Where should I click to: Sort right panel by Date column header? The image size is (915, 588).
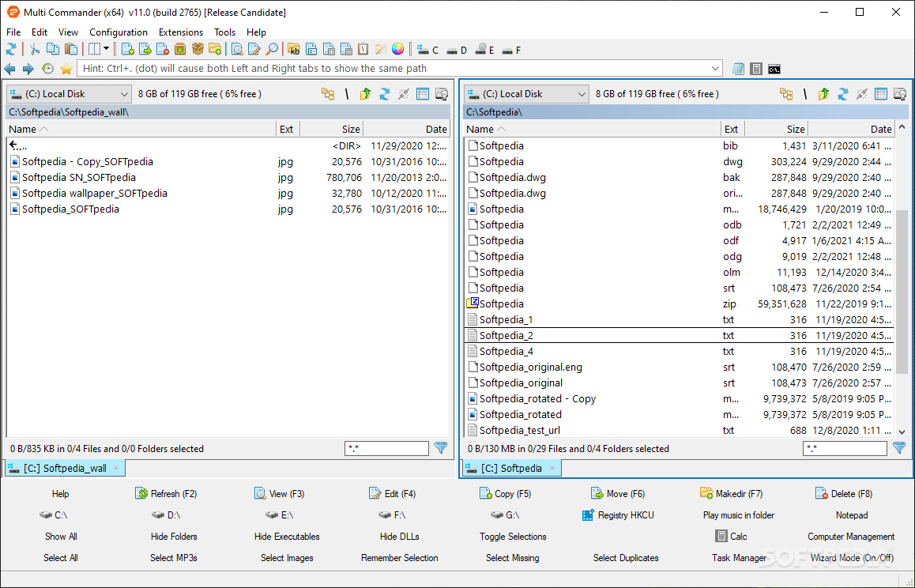[850, 129]
